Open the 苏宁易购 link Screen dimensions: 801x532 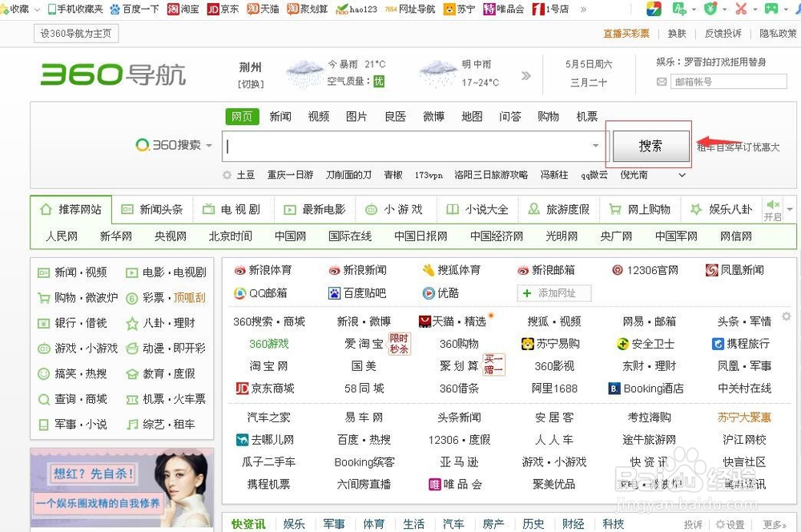pos(550,344)
